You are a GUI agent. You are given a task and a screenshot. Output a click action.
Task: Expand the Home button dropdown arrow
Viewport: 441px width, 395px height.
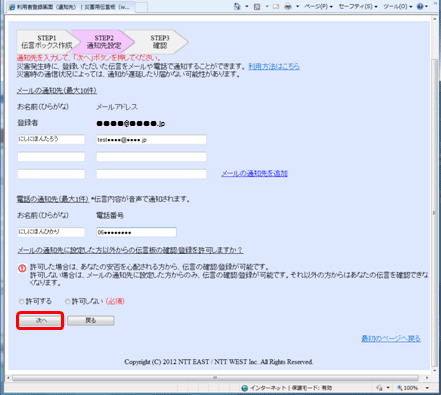(x=247, y=6)
